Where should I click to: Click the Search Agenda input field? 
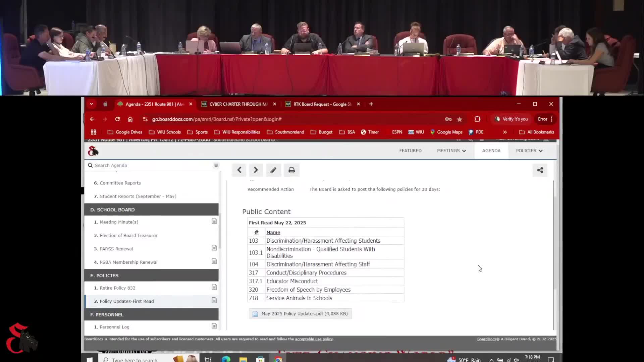pos(151,165)
